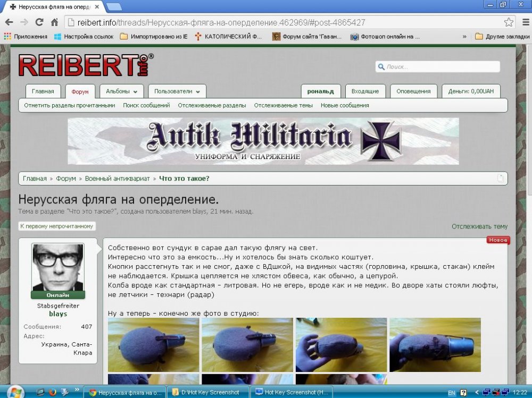Open the third photo with hand holding flask
The width and height of the screenshot is (532, 398).
(342, 345)
